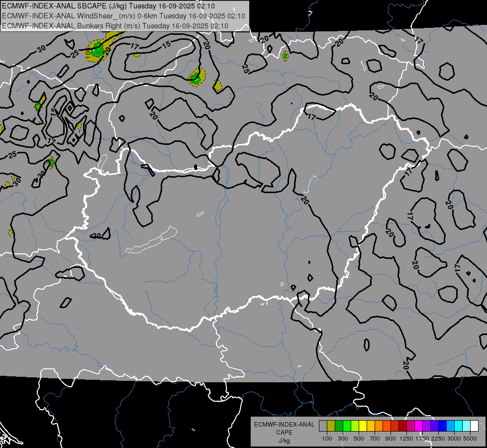Viewport: 487px width, 448px height.
Task: Click the white swatch ending the CAPE legend
Action: click(x=475, y=426)
